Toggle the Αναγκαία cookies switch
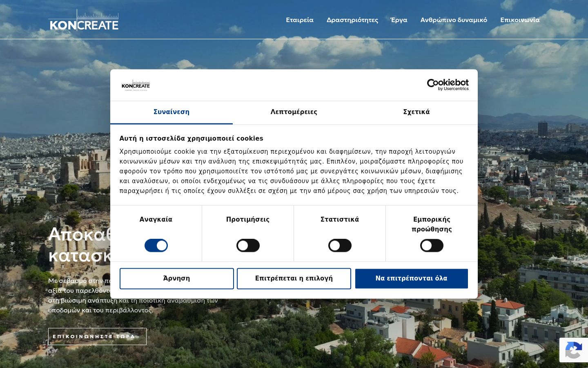 (x=156, y=245)
